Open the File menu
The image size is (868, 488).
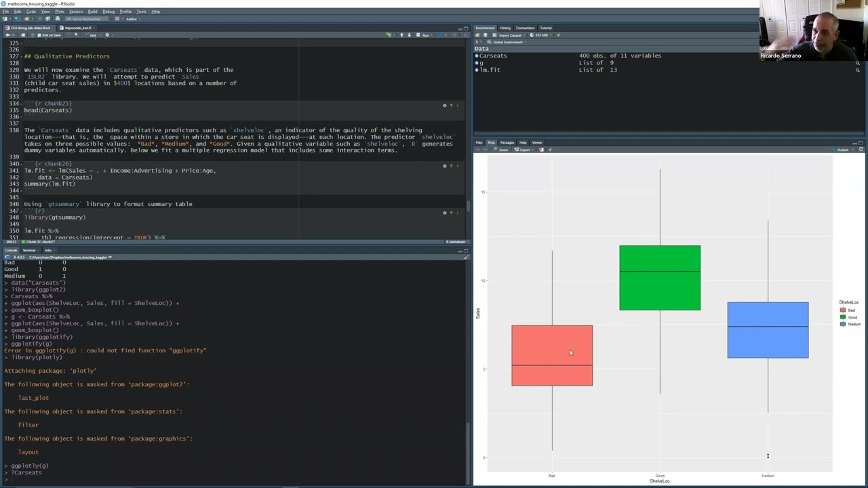tap(5, 12)
